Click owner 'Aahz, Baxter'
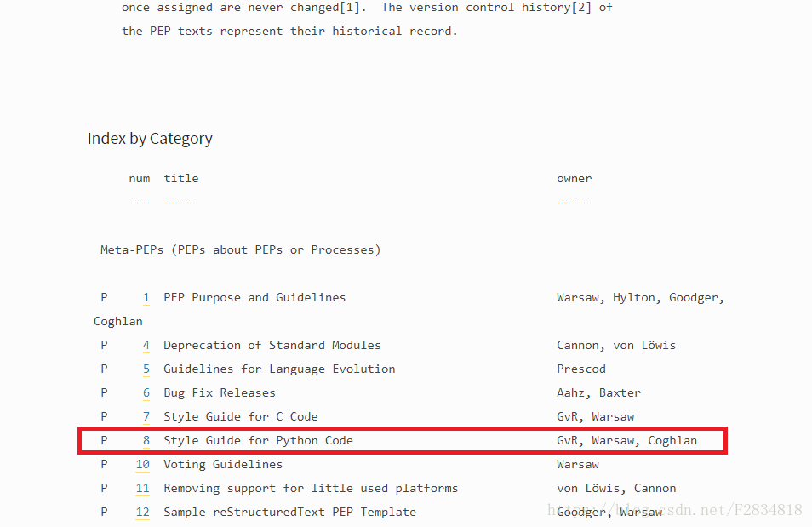Image resolution: width=812 pixels, height=527 pixels. point(598,392)
